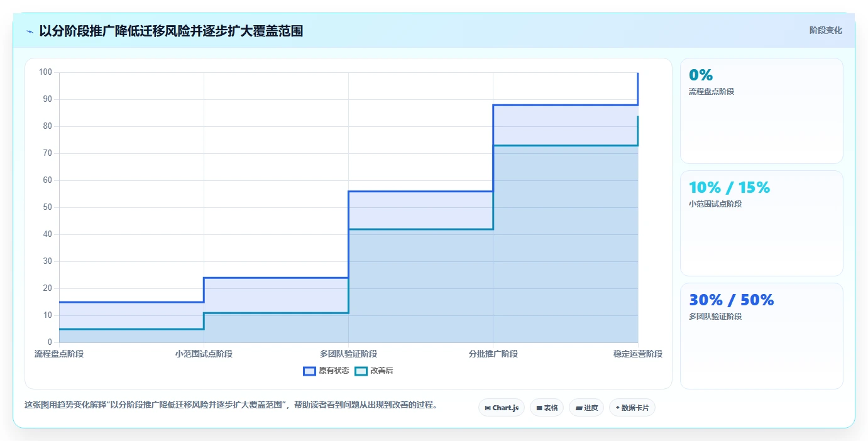Click the 小范围试点阶段 caption under 10% / 15%
This screenshot has width=868, height=441.
click(x=715, y=204)
